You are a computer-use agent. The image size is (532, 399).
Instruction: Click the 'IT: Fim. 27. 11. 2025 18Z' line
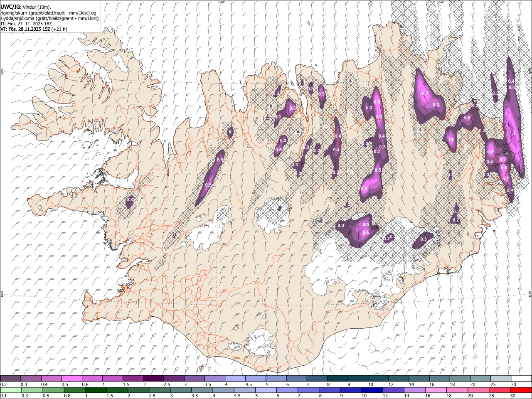(x=27, y=24)
